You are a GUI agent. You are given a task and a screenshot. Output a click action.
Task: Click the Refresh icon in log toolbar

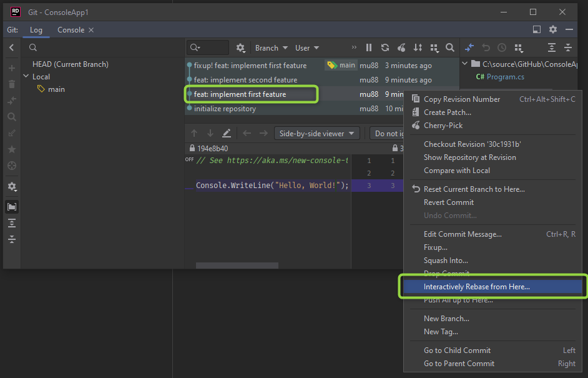click(385, 47)
